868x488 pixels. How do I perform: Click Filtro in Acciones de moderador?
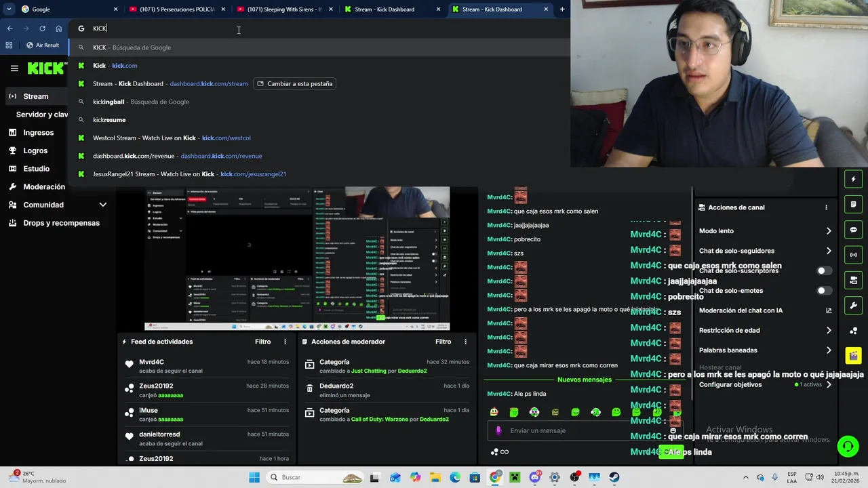coord(443,342)
